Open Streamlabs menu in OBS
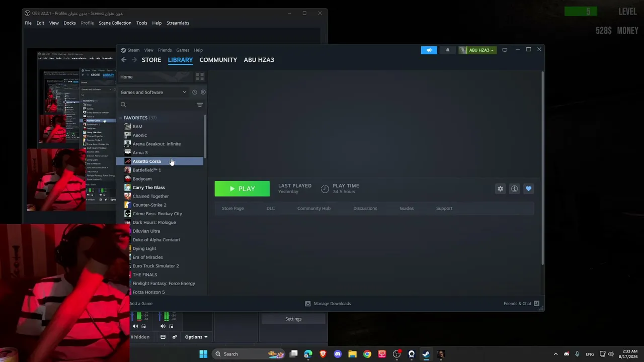 click(x=178, y=23)
